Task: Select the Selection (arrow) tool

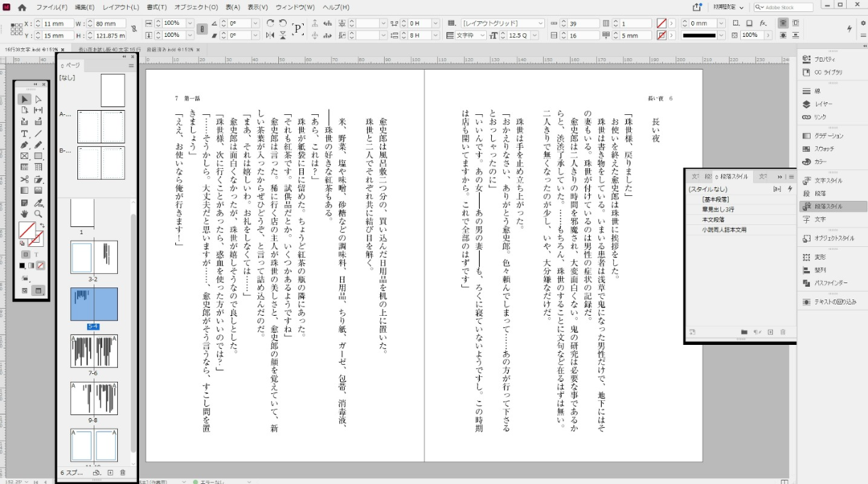Action: coord(24,99)
